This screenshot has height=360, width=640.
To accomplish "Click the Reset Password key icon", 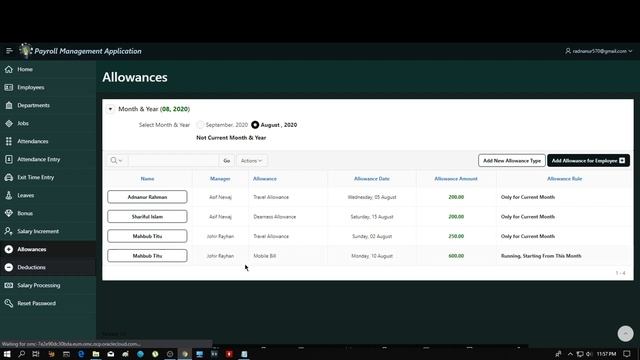I will pyautogui.click(x=9, y=303).
